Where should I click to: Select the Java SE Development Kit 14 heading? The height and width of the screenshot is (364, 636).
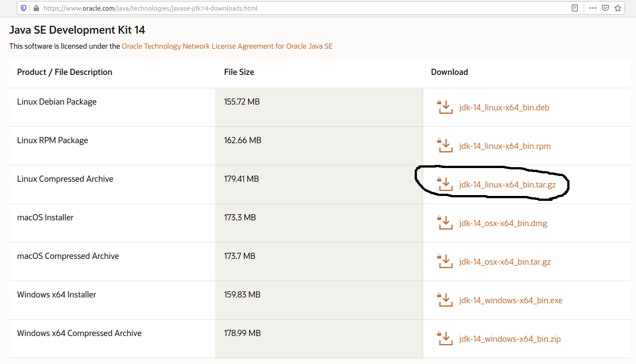(77, 30)
